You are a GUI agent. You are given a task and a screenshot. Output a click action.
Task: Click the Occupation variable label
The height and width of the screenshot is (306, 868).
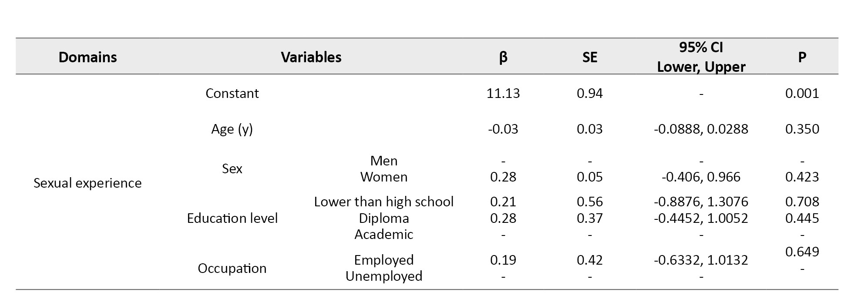(x=232, y=268)
